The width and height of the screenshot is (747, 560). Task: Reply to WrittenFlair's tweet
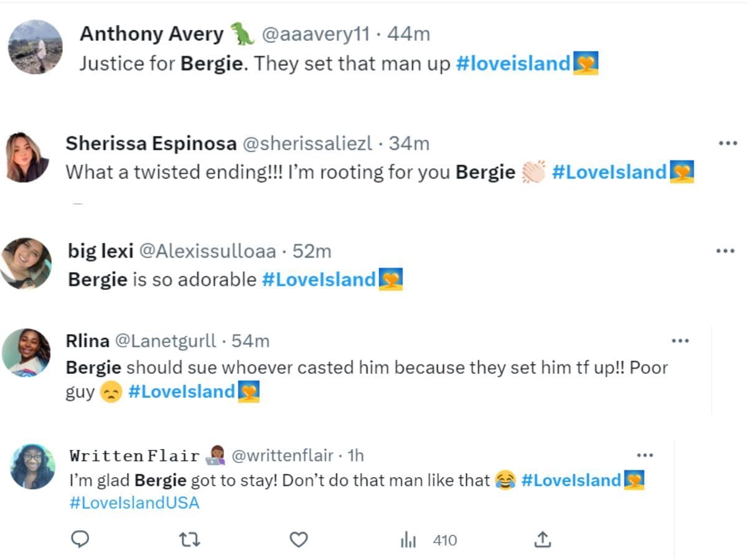coord(80,540)
